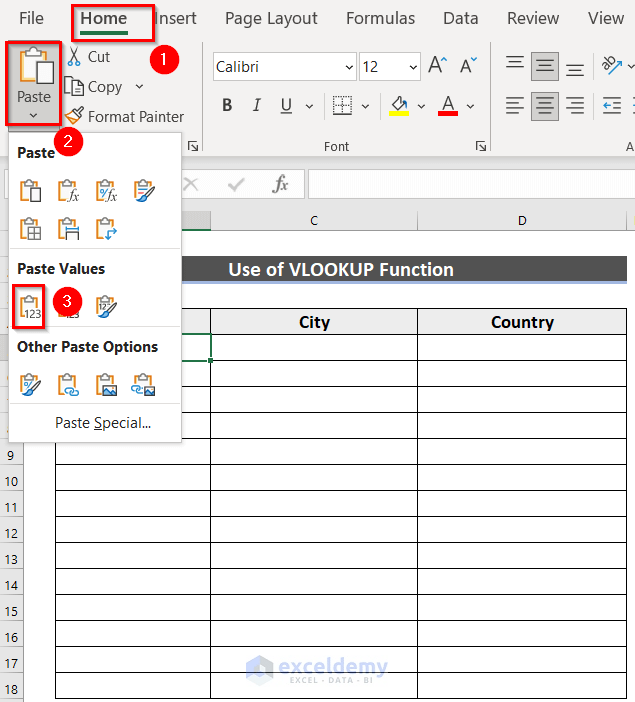This screenshot has width=635, height=702.
Task: Activate the Format Painter brush
Action: (x=124, y=116)
